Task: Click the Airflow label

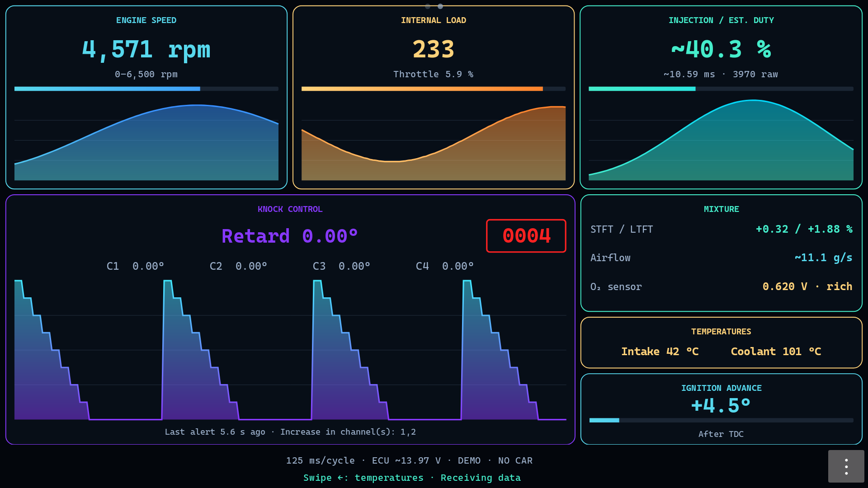Action: point(610,258)
